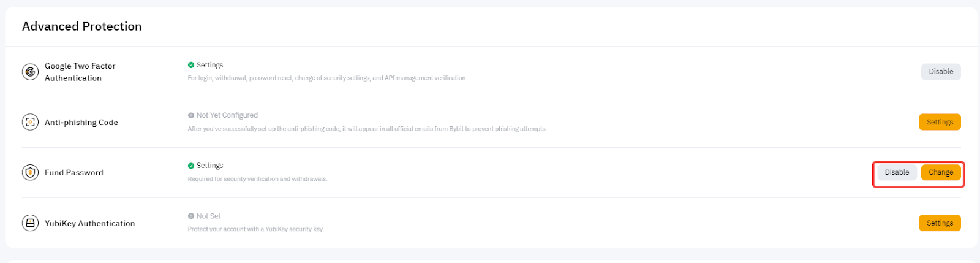Select the Google Two Factor Authentication label

click(x=80, y=72)
